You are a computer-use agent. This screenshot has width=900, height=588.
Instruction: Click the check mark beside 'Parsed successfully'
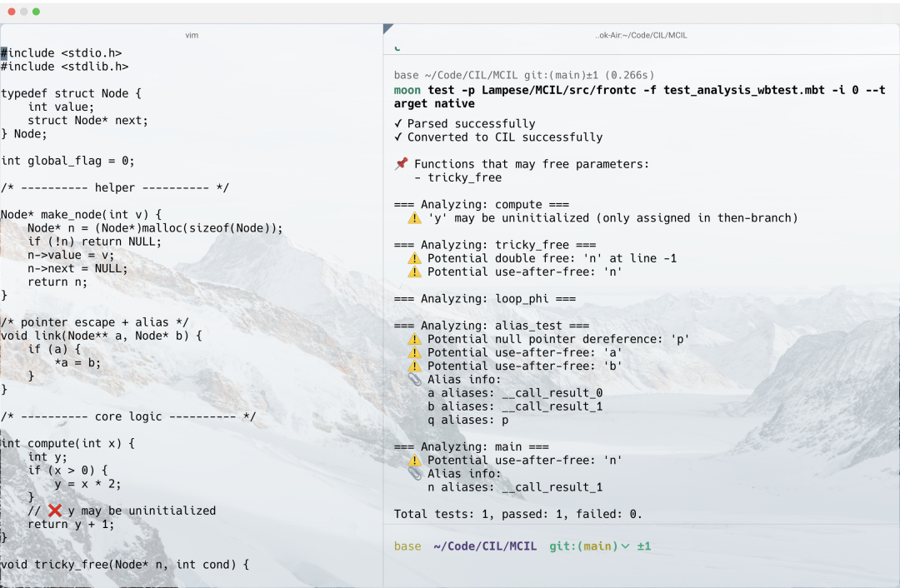398,123
